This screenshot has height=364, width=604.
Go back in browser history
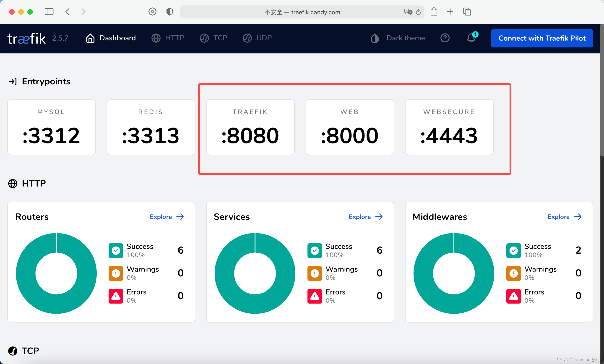[x=68, y=12]
